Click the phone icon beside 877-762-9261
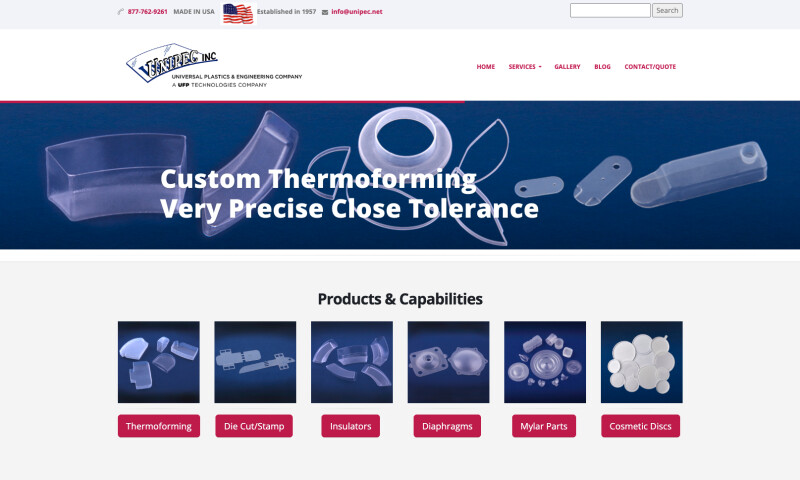This screenshot has height=480, width=800. [121, 11]
